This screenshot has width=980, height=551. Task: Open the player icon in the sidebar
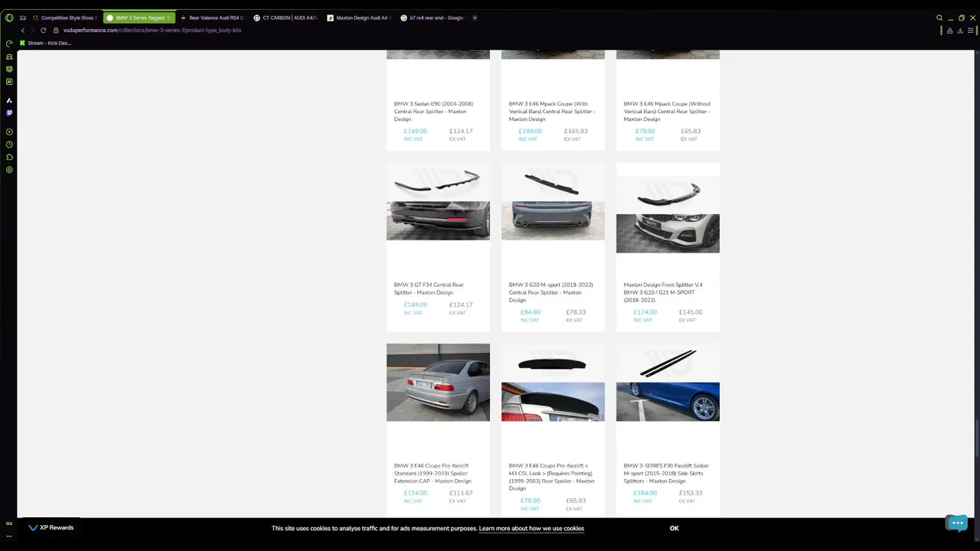pyautogui.click(x=9, y=132)
